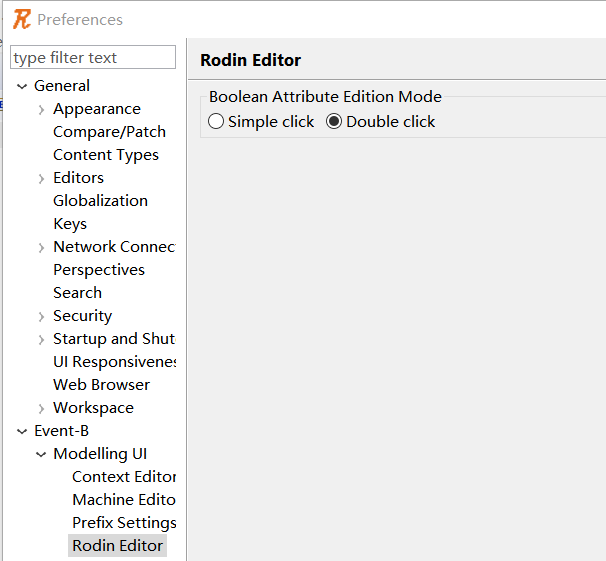Collapse the Modelling UI node
606x561 pixels.
[x=41, y=454]
